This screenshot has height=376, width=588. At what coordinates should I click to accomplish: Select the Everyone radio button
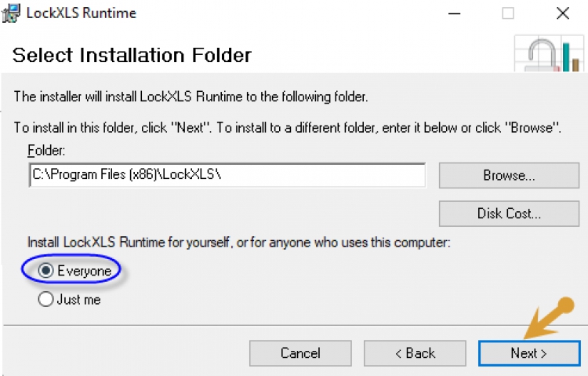[x=46, y=270]
